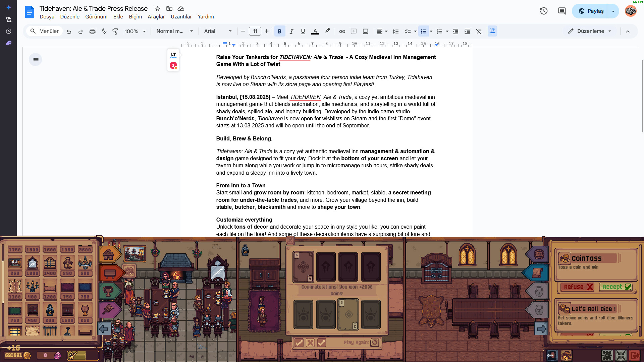Insert an image from the toolbar
The height and width of the screenshot is (362, 644).
[x=365, y=31]
